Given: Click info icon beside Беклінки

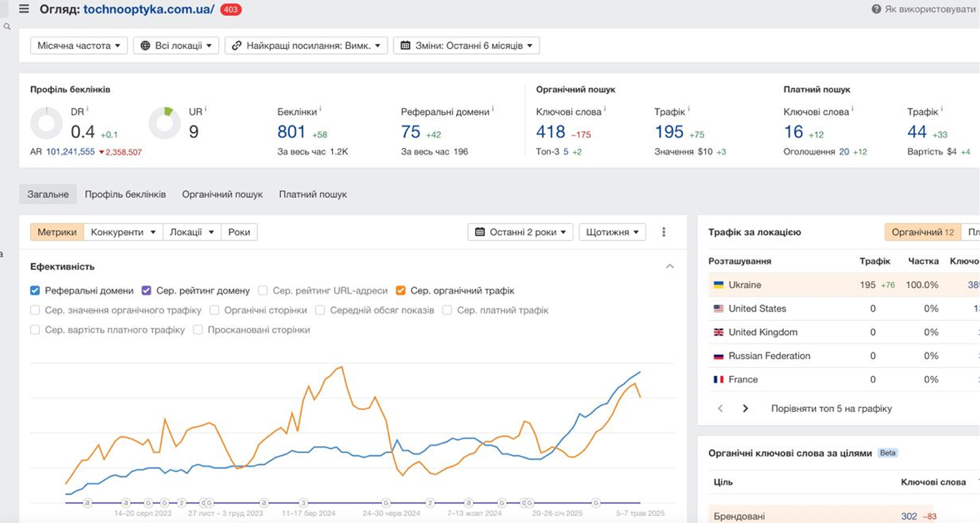Looking at the screenshot, I should [x=321, y=109].
